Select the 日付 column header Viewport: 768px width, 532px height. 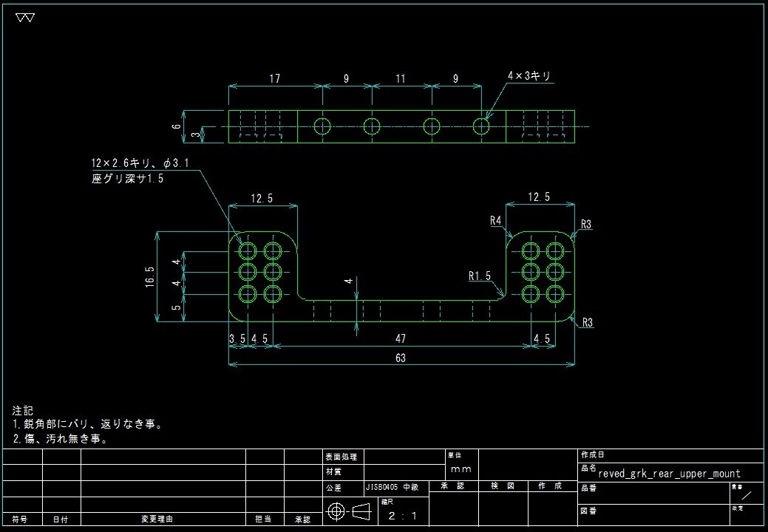pos(61,519)
